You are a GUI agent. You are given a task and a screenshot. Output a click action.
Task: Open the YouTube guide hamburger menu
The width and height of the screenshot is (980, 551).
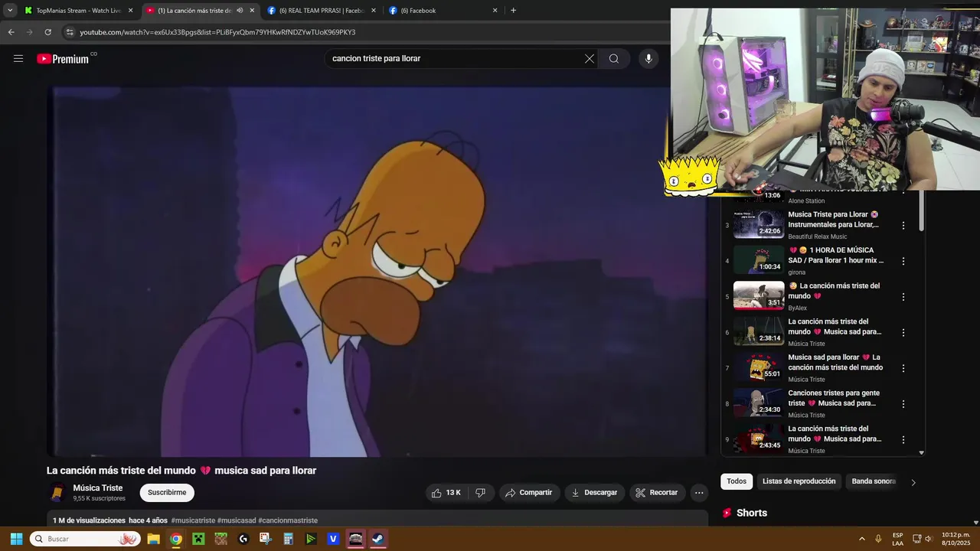tap(18, 58)
